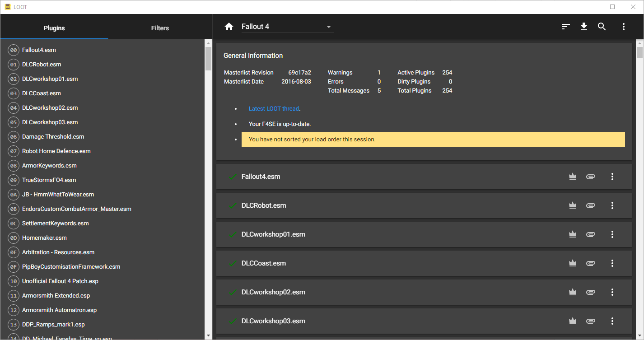Select DLCRobot.esm in the plugin list
Screen dimensions: 644x340
[x=103, y=65]
